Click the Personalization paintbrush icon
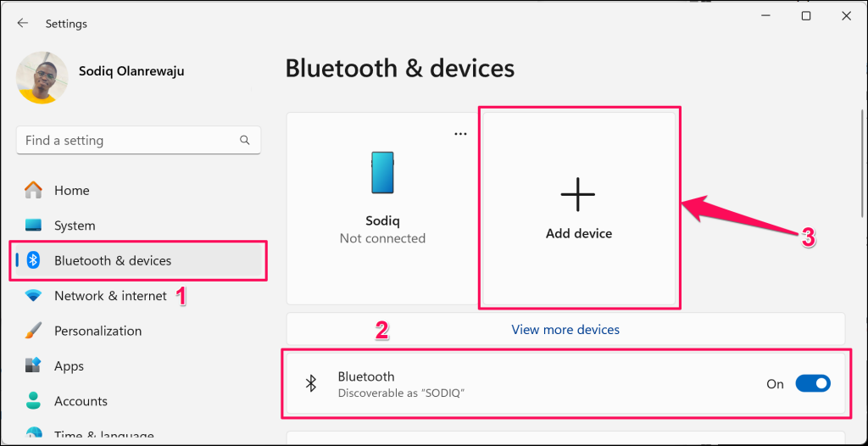868x446 pixels. point(34,331)
